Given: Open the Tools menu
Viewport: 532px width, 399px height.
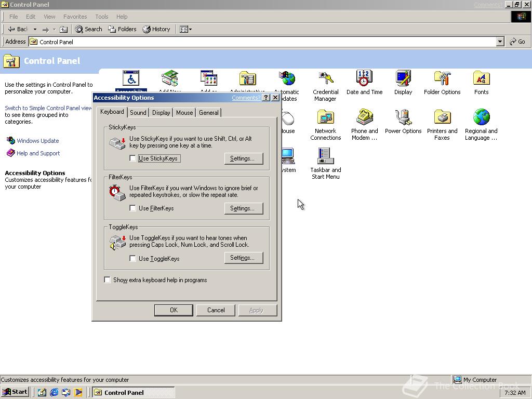Looking at the screenshot, I should click(101, 17).
